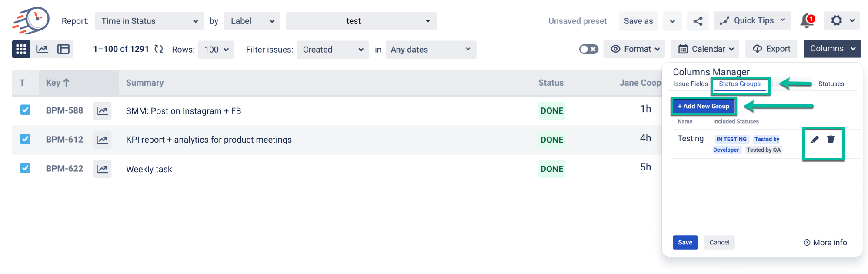Uncheck the BPM-622 row checkbox
This screenshot has height=274, width=868.
pos(25,168)
